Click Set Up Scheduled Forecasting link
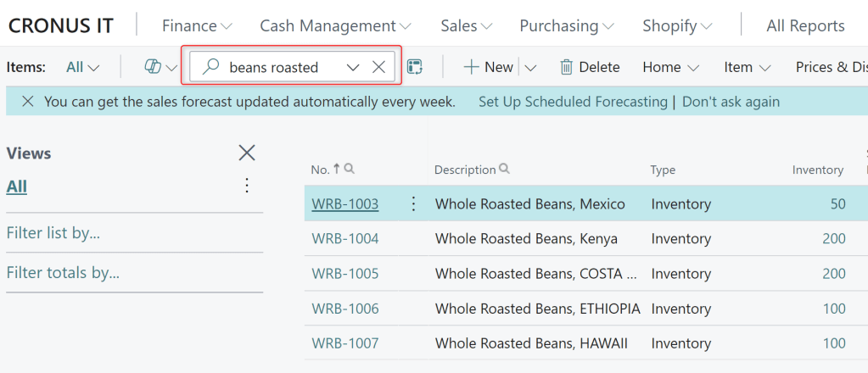This screenshot has height=373, width=868. pyautogui.click(x=573, y=102)
